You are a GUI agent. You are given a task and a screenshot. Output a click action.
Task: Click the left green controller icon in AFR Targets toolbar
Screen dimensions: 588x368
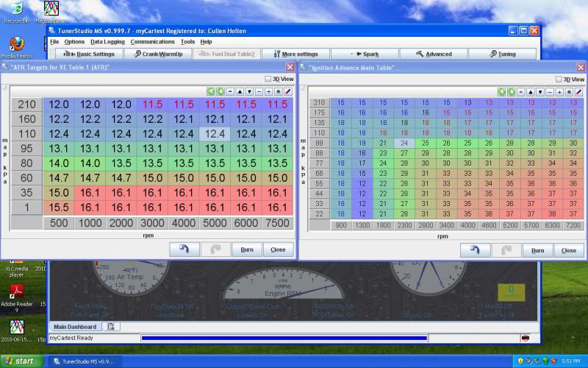pyautogui.click(x=211, y=91)
